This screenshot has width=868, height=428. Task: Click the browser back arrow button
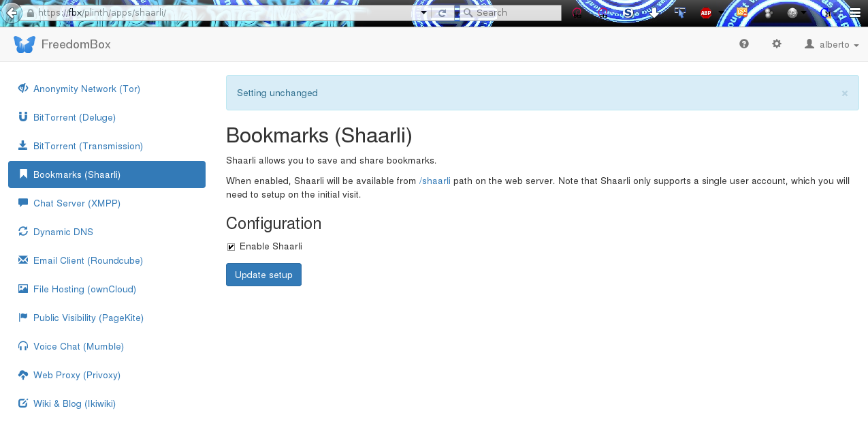(x=12, y=13)
